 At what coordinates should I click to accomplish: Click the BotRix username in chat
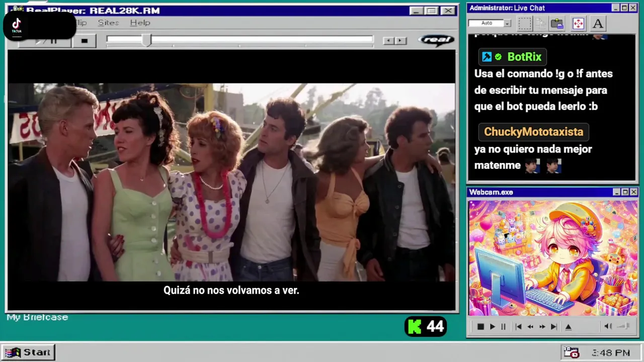click(x=524, y=57)
